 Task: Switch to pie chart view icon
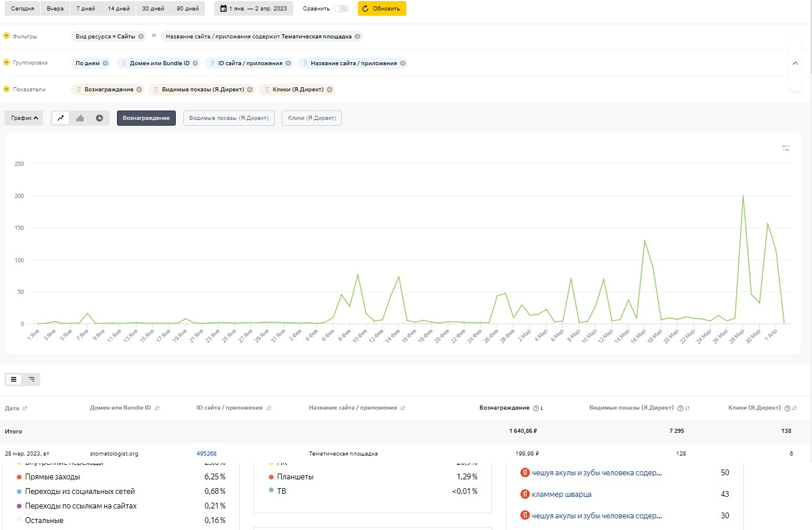[x=100, y=118]
